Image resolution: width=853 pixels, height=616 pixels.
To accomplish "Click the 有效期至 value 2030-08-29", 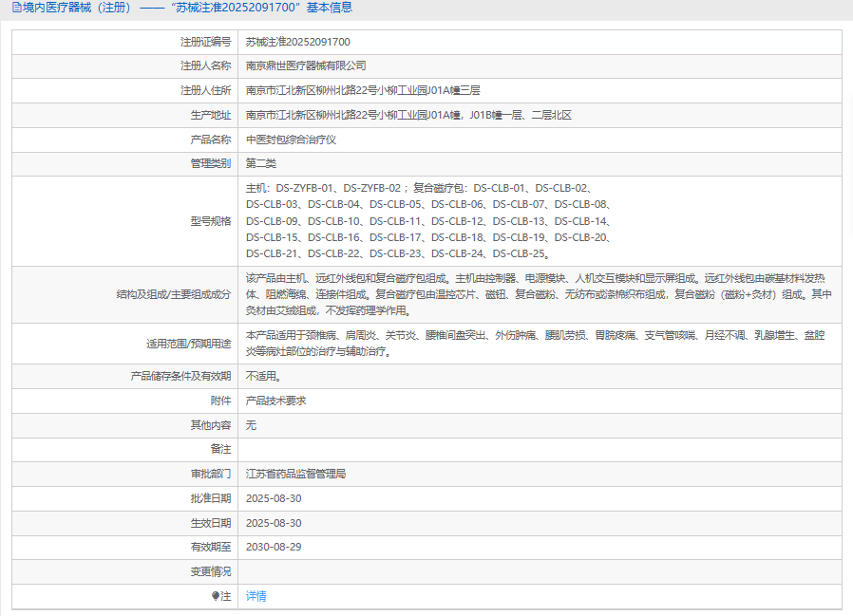I will point(274,547).
